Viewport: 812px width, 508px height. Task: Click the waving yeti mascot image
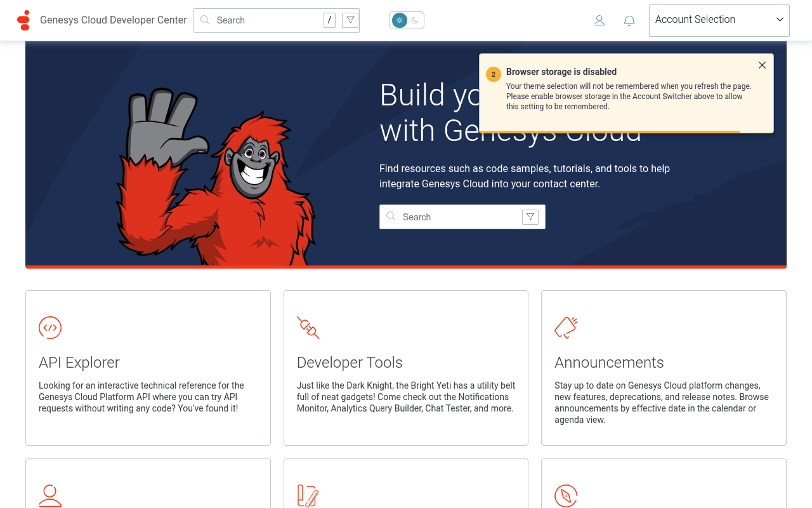216,177
